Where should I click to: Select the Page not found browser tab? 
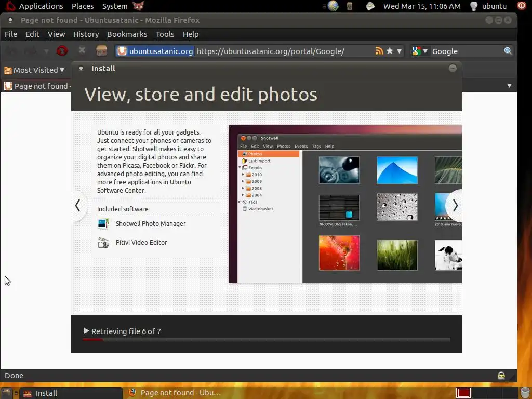pyautogui.click(x=37, y=86)
